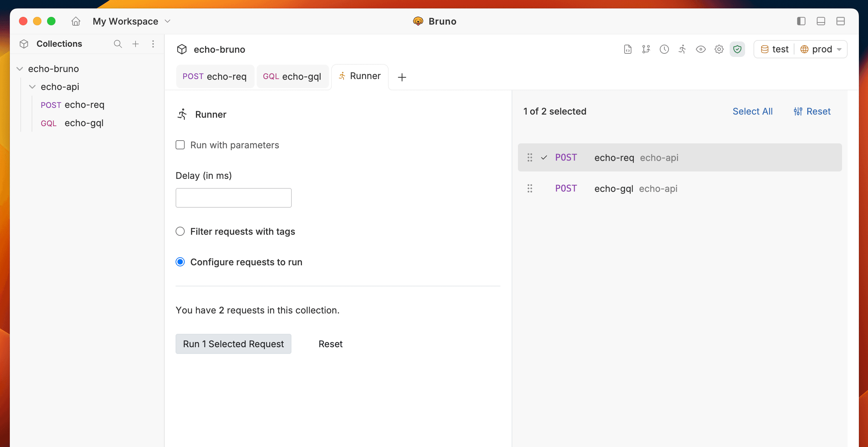
Task: Click Run 1 Selected Request button
Action: [233, 344]
